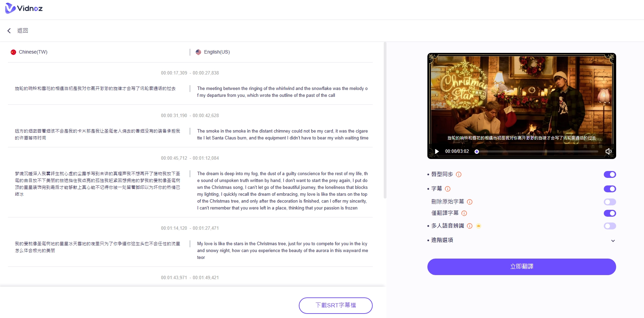The width and height of the screenshot is (644, 318).
Task: Click the info icon beside 僅翻譯字幕
Action: click(464, 213)
